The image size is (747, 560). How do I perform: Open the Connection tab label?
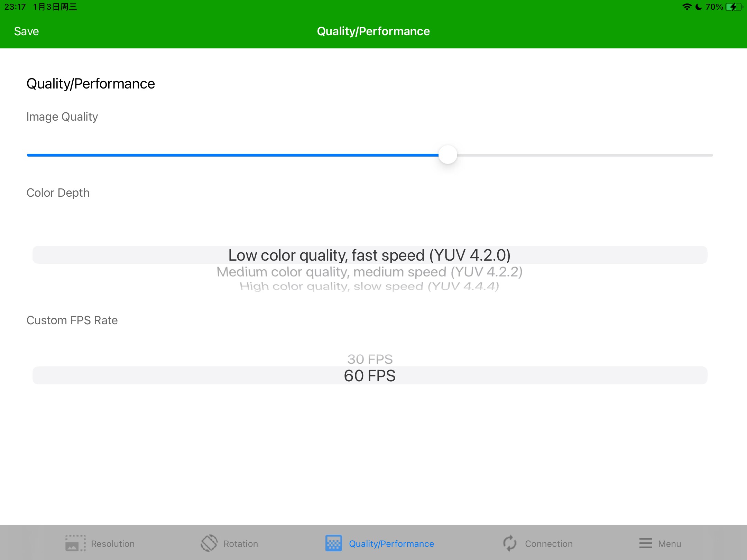548,544
